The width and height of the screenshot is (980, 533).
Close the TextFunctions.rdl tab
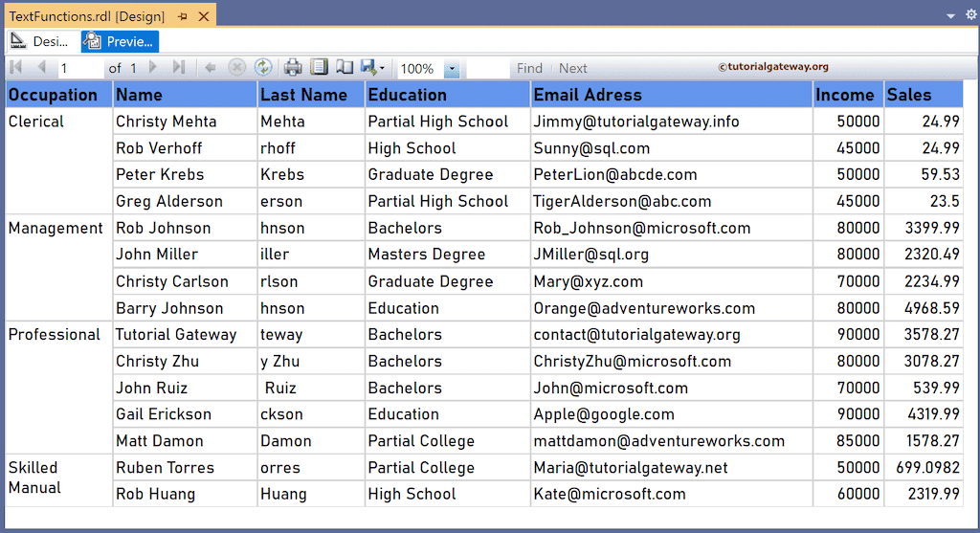(204, 16)
